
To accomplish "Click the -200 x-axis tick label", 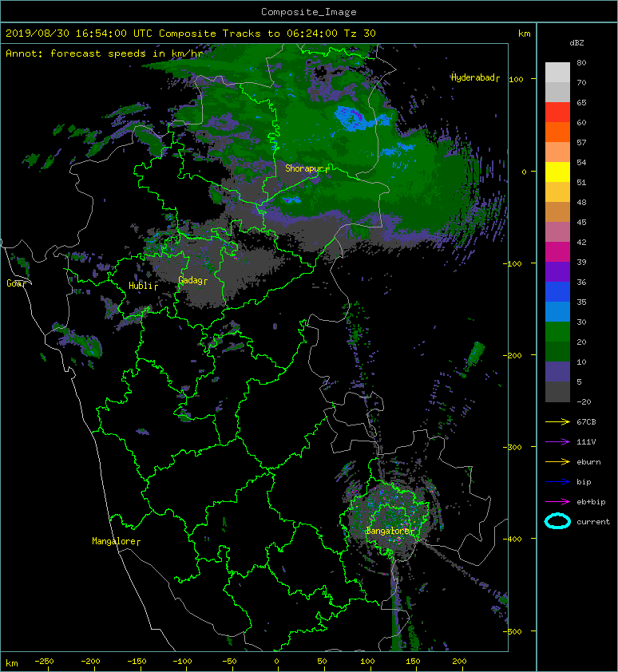I will [x=90, y=662].
